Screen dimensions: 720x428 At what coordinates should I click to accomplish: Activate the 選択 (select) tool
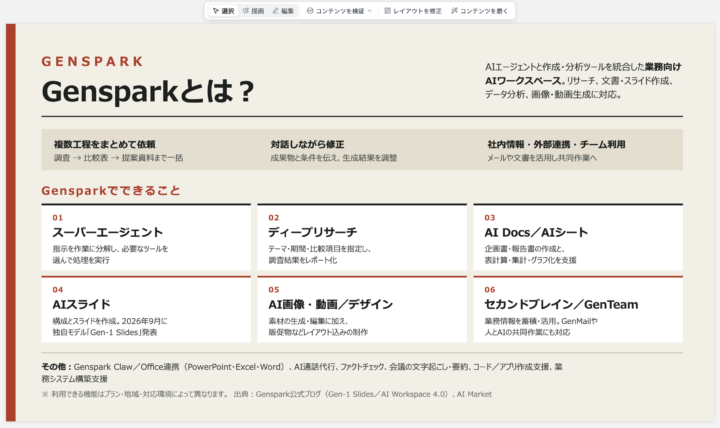tap(223, 11)
